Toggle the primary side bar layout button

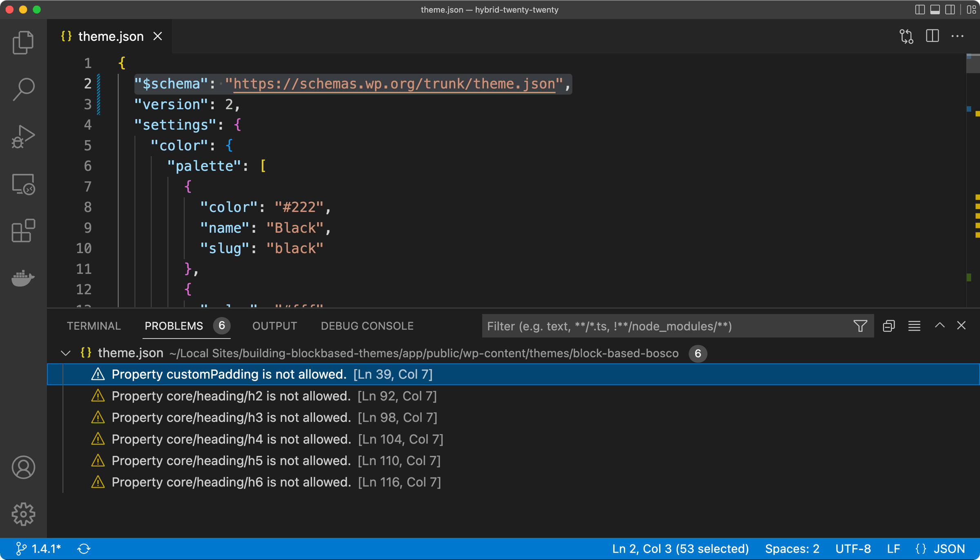click(920, 9)
